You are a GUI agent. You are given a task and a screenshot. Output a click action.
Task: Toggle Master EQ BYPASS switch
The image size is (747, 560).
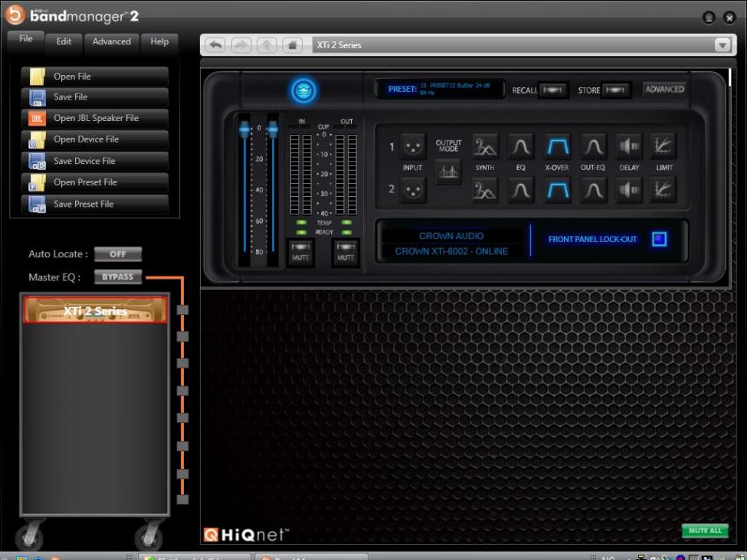118,277
